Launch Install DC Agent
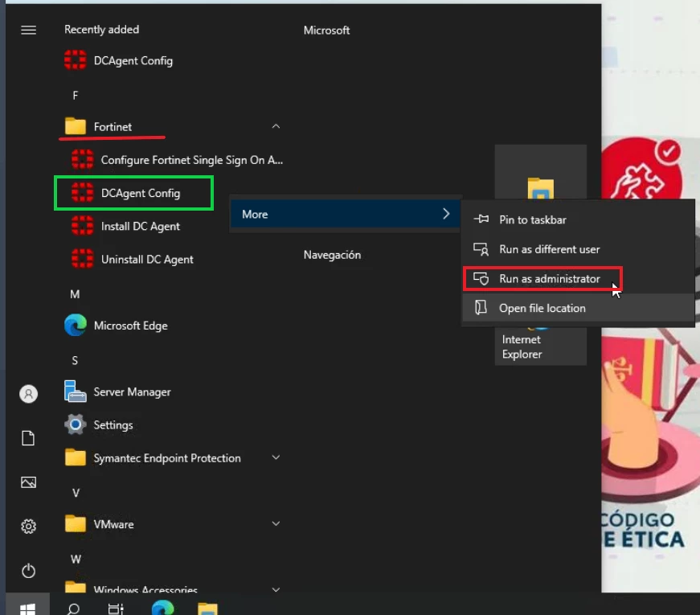 126,226
